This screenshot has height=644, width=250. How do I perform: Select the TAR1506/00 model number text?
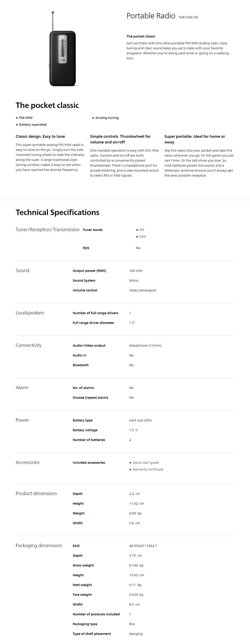click(x=188, y=17)
